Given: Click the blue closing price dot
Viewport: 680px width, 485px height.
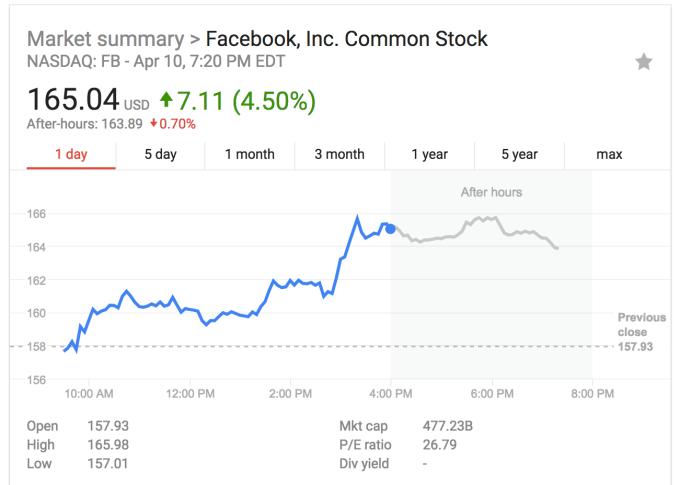Looking at the screenshot, I should click(x=390, y=229).
